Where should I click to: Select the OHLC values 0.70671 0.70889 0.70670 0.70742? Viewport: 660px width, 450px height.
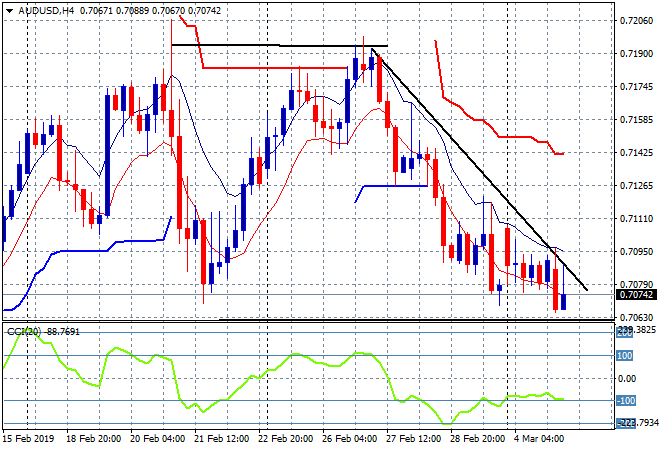(x=150, y=11)
